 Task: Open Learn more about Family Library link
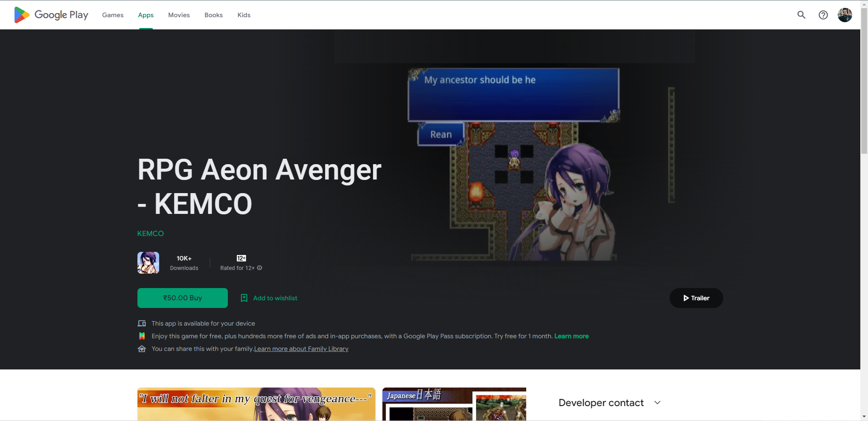click(x=301, y=349)
